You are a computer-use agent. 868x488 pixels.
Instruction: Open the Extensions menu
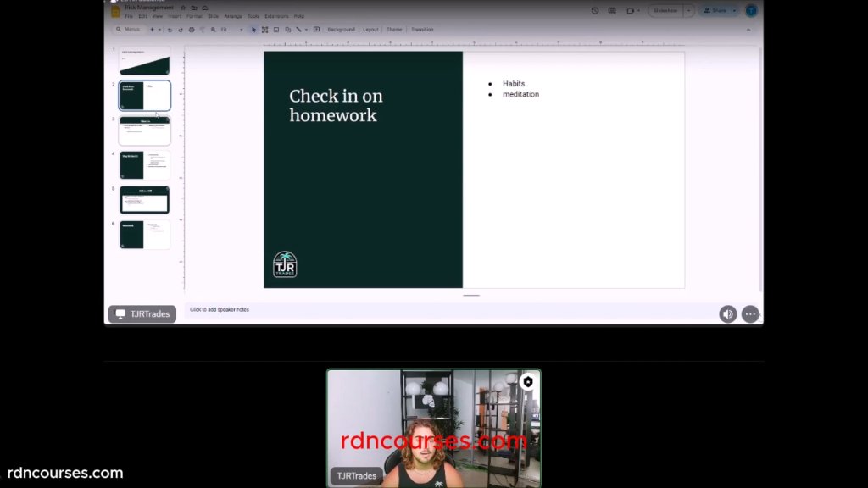(x=276, y=17)
